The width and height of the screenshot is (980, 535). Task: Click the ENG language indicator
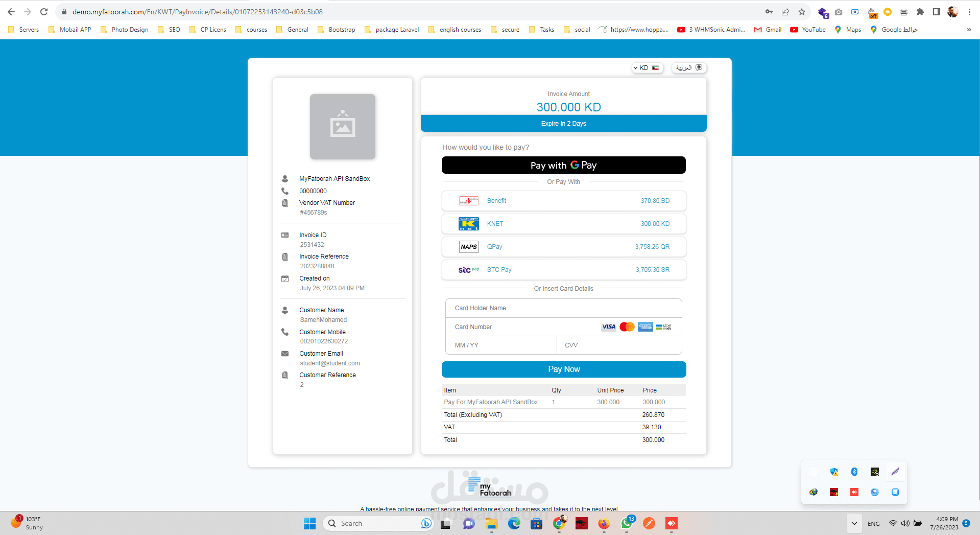[874, 524]
